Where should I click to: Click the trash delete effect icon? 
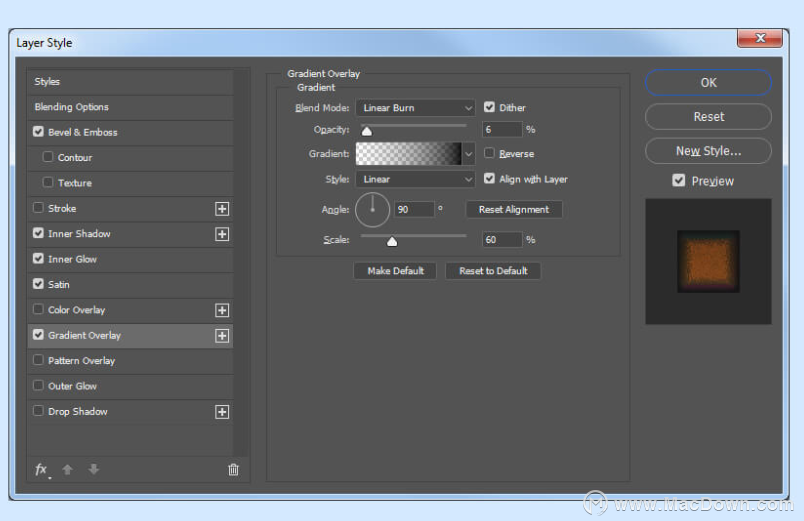coord(233,469)
